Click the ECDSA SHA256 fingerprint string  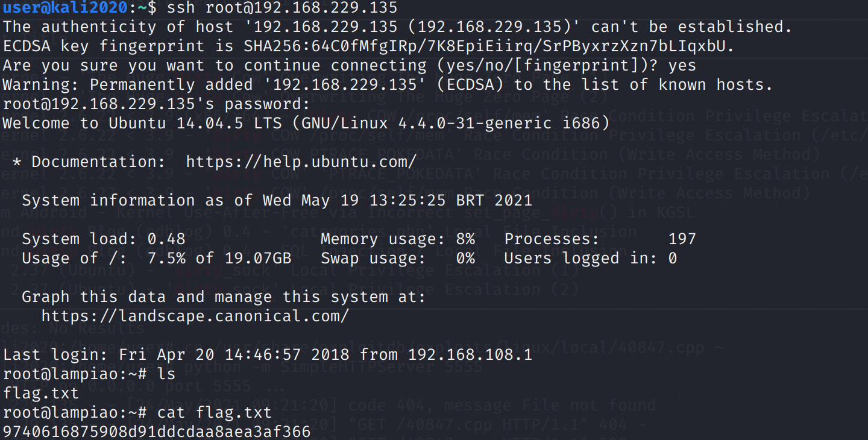click(x=489, y=46)
